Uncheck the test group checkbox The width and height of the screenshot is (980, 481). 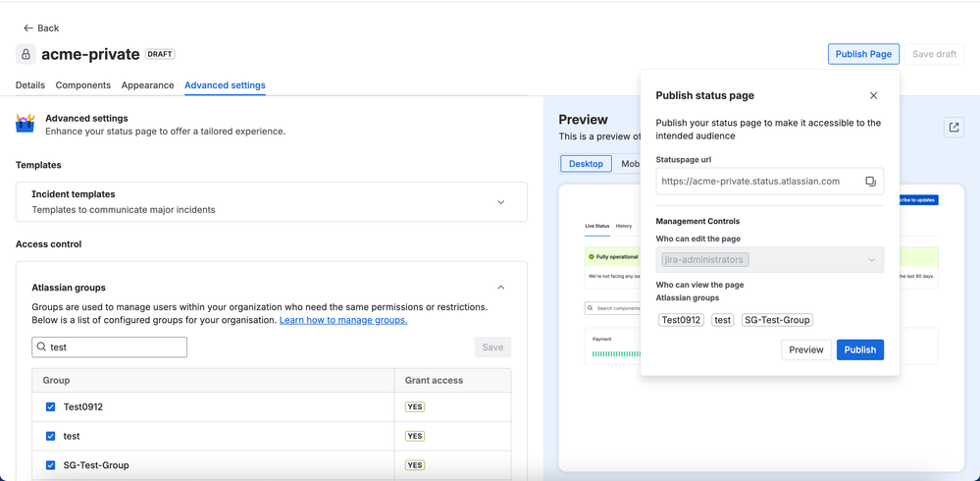[x=51, y=436]
